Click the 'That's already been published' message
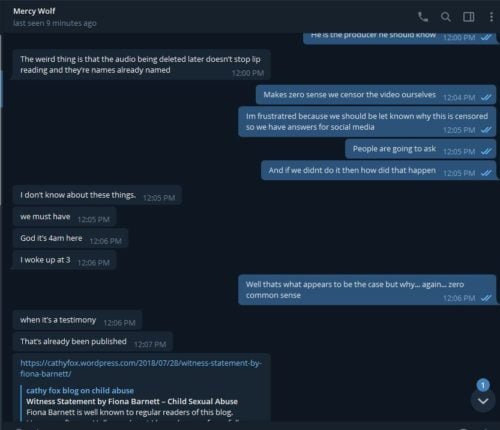The height and width of the screenshot is (430, 500). pos(93,342)
